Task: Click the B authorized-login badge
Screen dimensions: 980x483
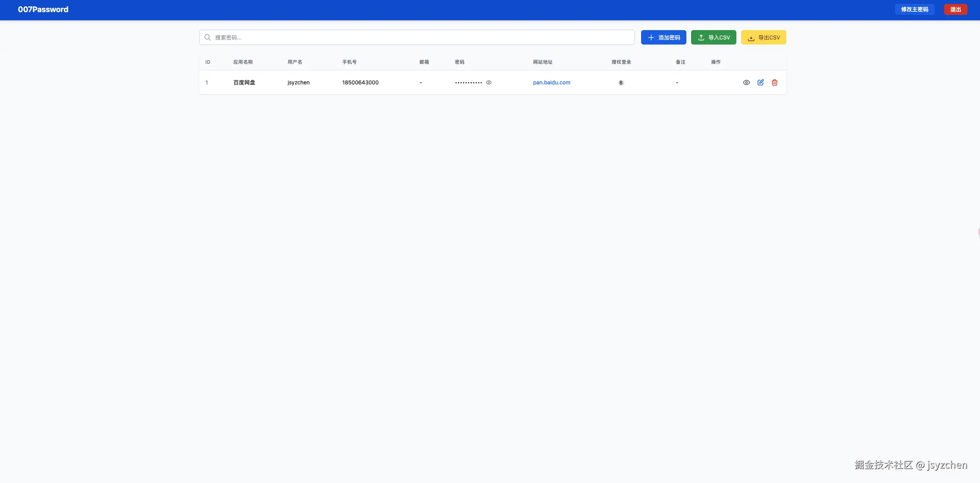Action: [621, 83]
